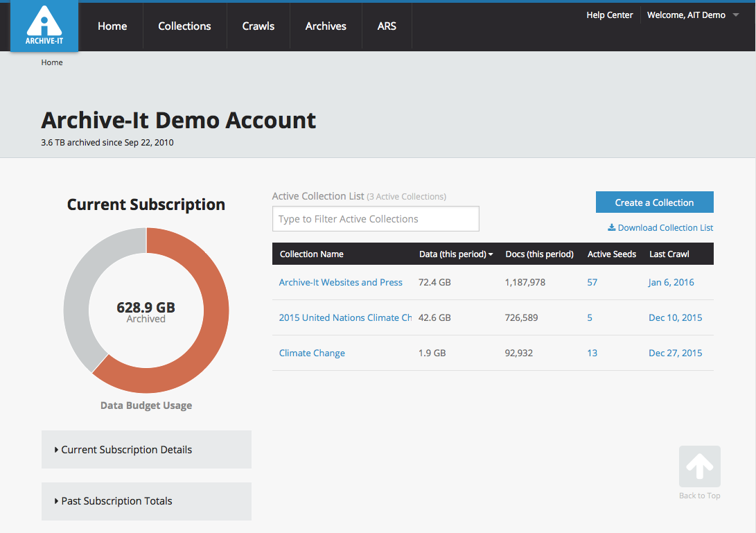The height and width of the screenshot is (533, 756).
Task: Open 2015 United Nations Climate collection
Action: tap(345, 317)
